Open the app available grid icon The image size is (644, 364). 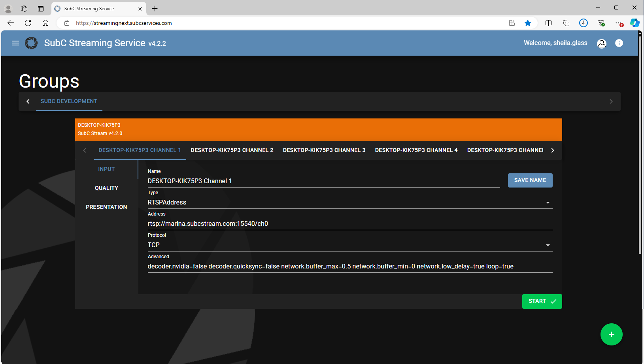512,23
